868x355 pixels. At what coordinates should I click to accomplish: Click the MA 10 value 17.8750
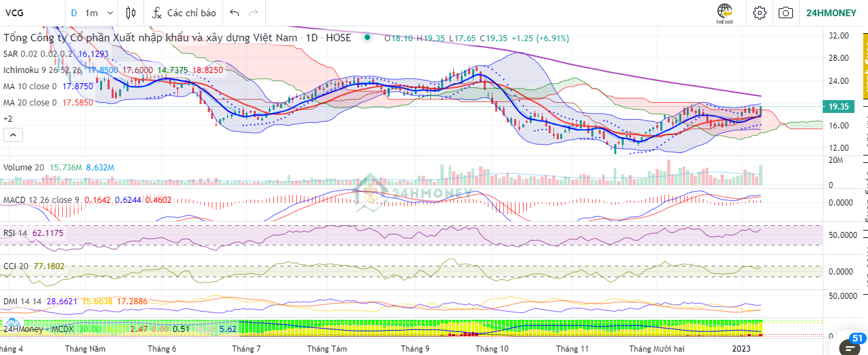click(x=77, y=86)
